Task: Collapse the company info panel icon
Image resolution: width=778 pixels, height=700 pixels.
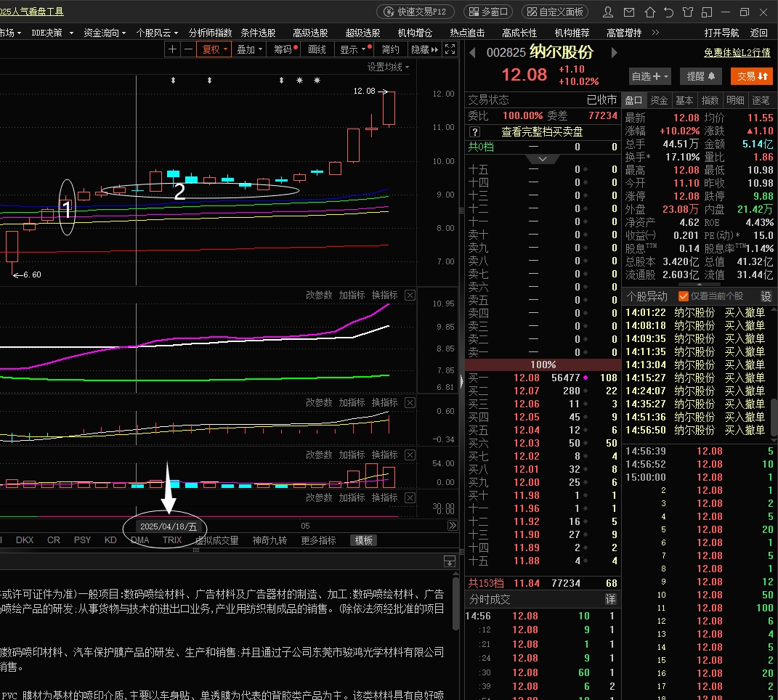Action: [449, 561]
